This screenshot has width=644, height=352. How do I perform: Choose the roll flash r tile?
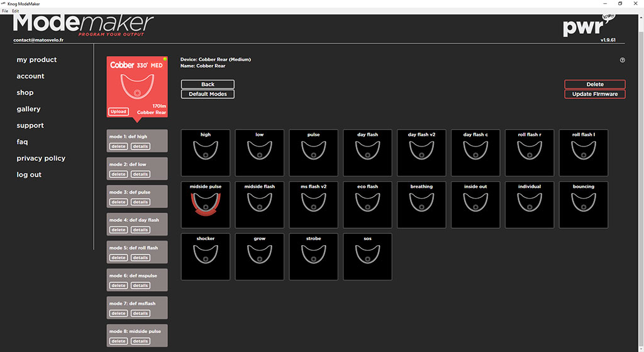pos(530,153)
